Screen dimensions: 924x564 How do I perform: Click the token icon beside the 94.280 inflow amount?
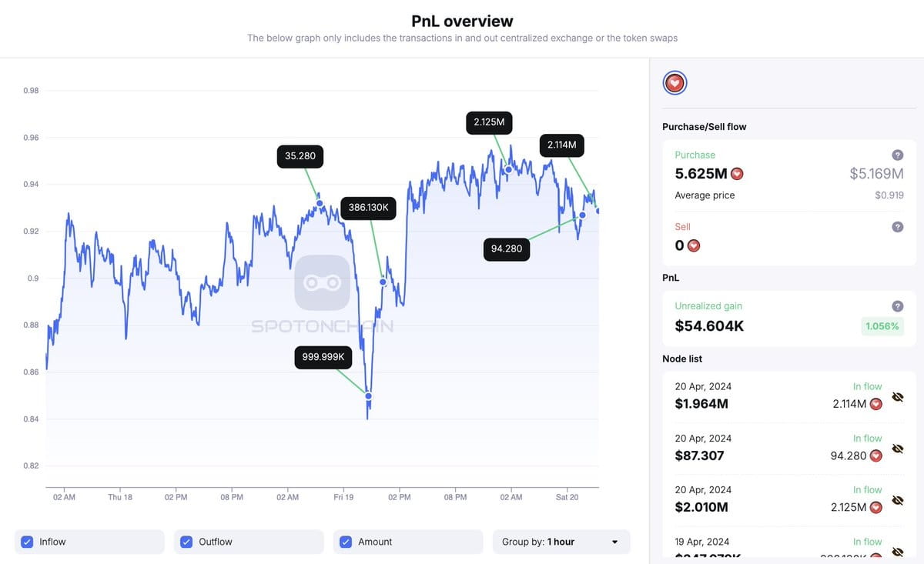(876, 456)
